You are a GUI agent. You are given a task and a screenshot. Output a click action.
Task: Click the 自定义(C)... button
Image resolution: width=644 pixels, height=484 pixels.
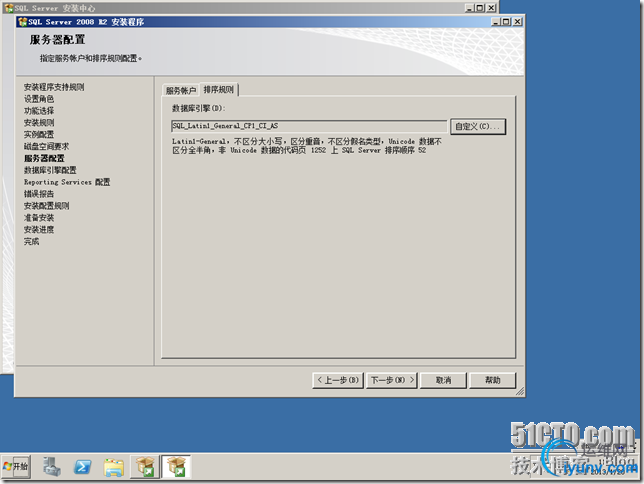pyautogui.click(x=478, y=126)
